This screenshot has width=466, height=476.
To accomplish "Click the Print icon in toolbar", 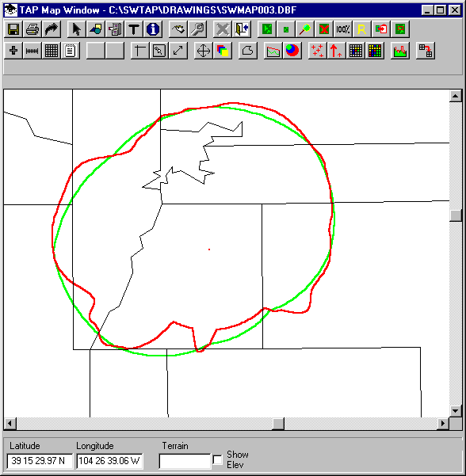I will click(32, 29).
